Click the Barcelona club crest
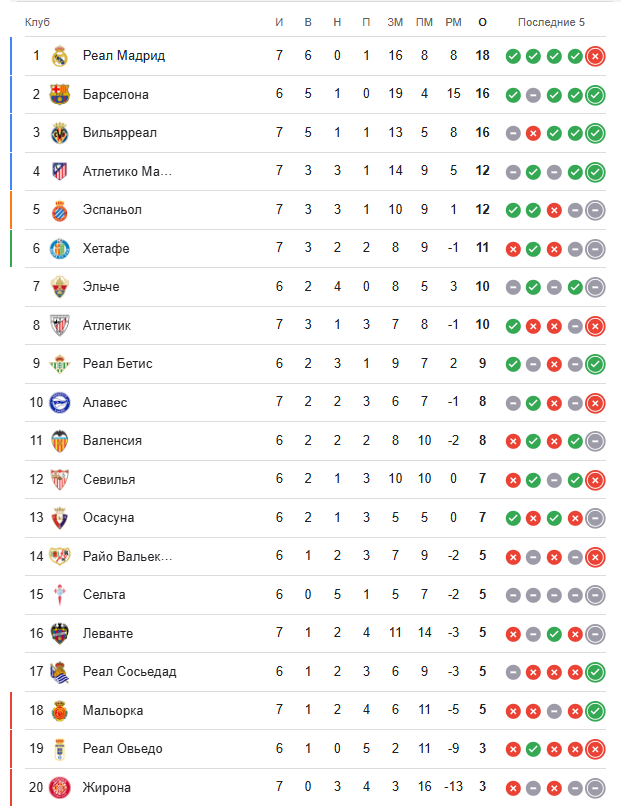 (60, 94)
